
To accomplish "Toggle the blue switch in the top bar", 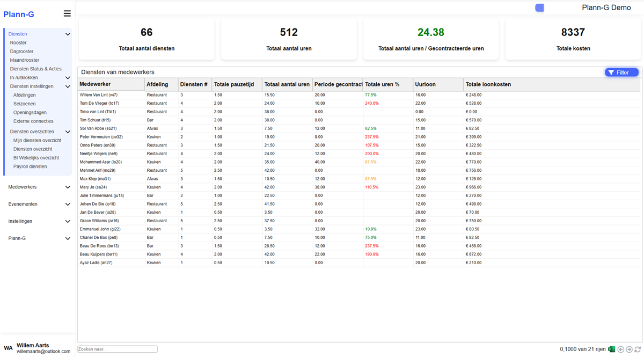I will [539, 8].
